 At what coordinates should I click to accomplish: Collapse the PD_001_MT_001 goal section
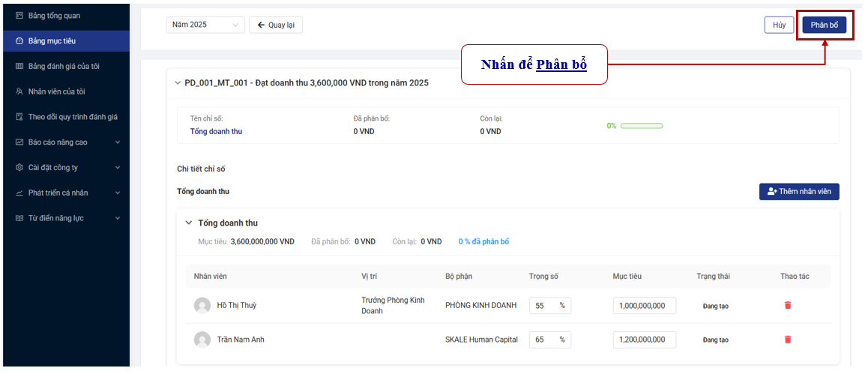178,83
